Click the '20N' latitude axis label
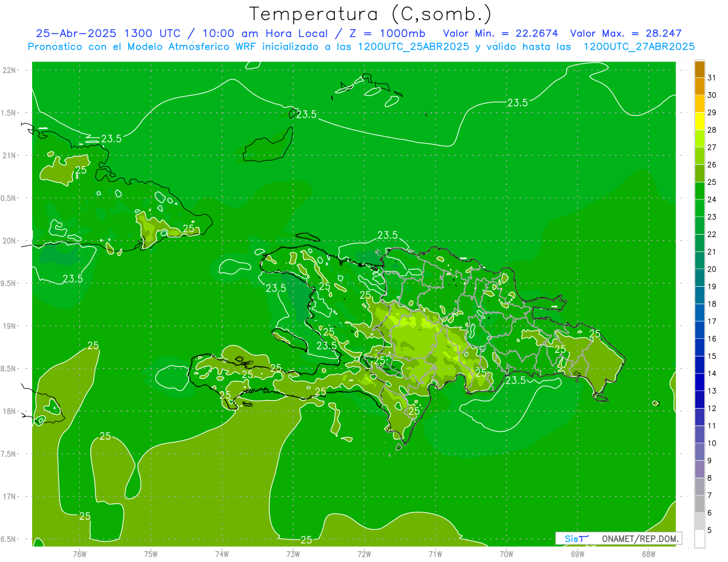Image resolution: width=728 pixels, height=562 pixels. 8,241
